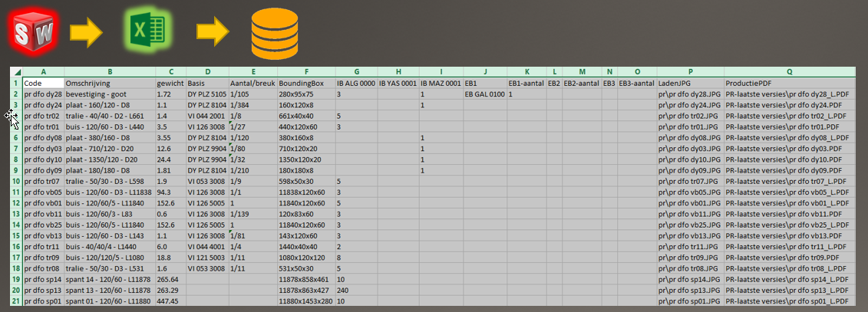Image resolution: width=868 pixels, height=312 pixels.
Task: Click the green Excel icon
Action: (146, 32)
